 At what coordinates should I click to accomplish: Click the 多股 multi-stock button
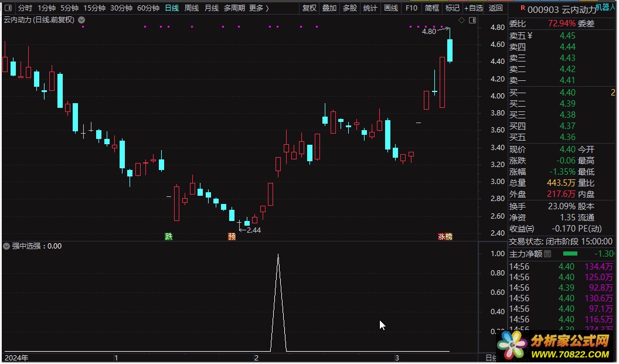350,8
